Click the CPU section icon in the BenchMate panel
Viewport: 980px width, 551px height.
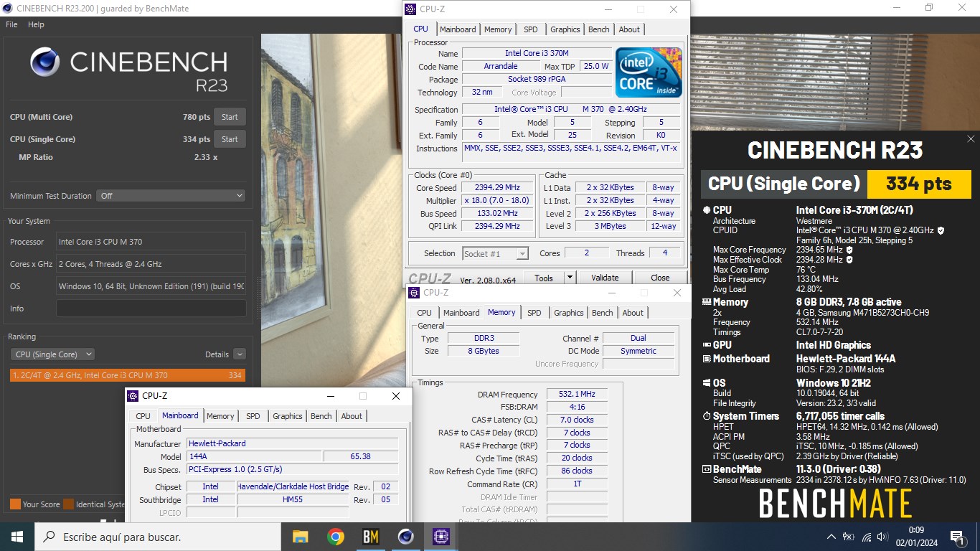(x=706, y=210)
